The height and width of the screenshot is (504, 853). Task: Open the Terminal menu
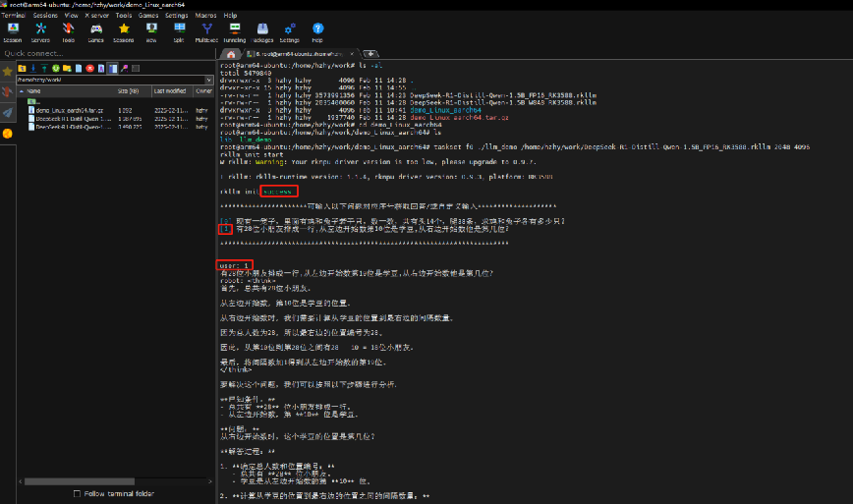pyautogui.click(x=13, y=15)
